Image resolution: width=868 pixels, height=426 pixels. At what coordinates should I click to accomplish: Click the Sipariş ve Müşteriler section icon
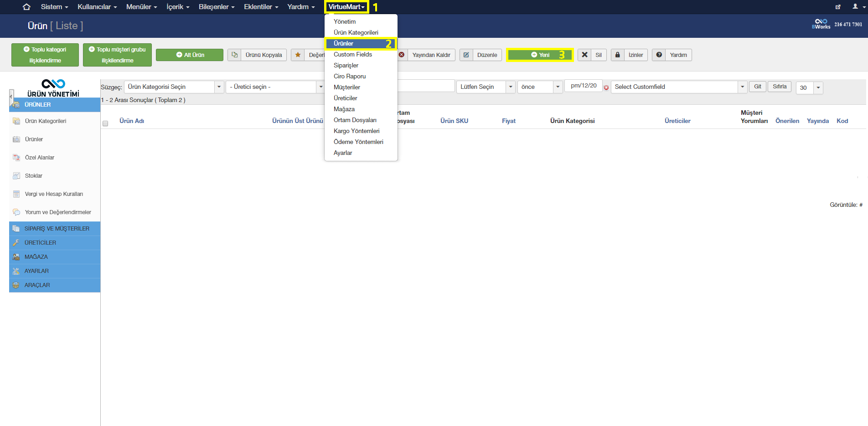pyautogui.click(x=16, y=228)
